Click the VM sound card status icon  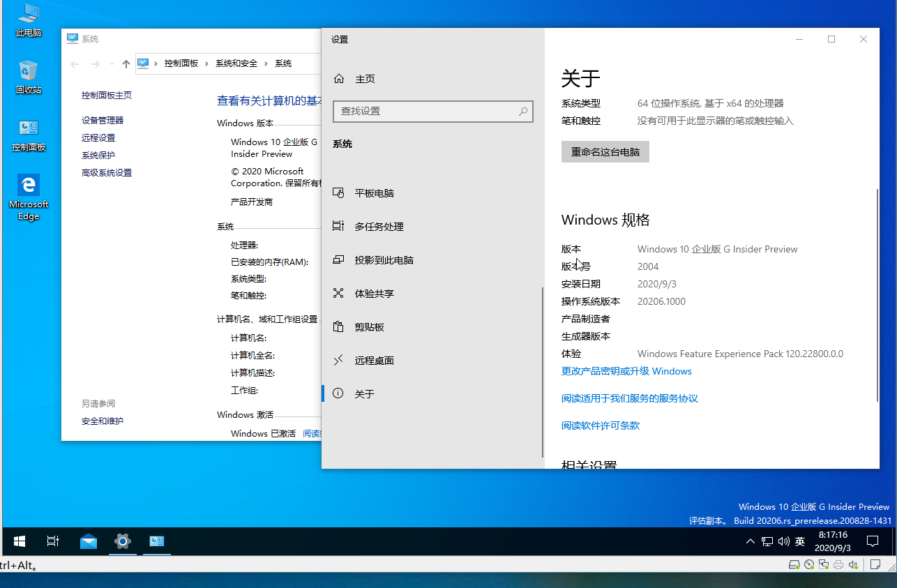click(853, 564)
